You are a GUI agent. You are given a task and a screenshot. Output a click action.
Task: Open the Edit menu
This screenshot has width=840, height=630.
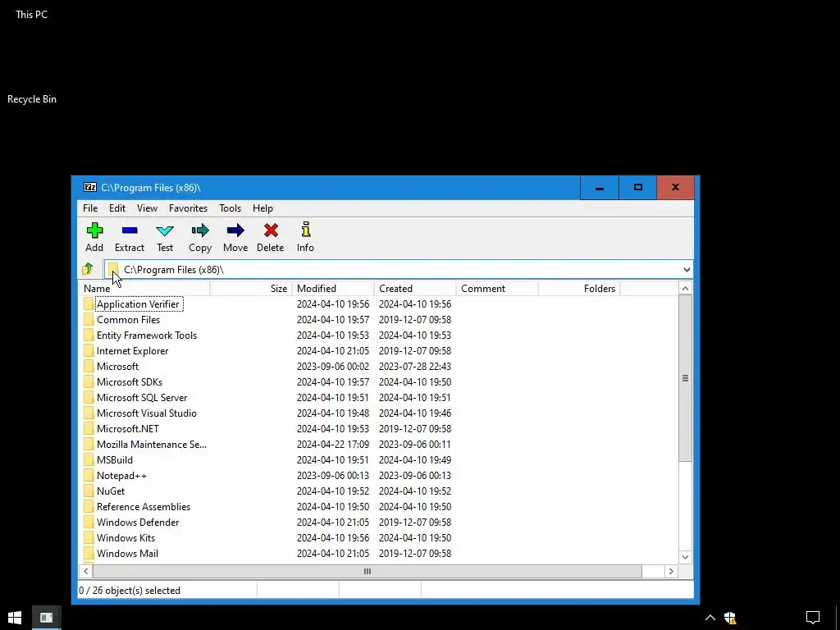pyautogui.click(x=117, y=208)
